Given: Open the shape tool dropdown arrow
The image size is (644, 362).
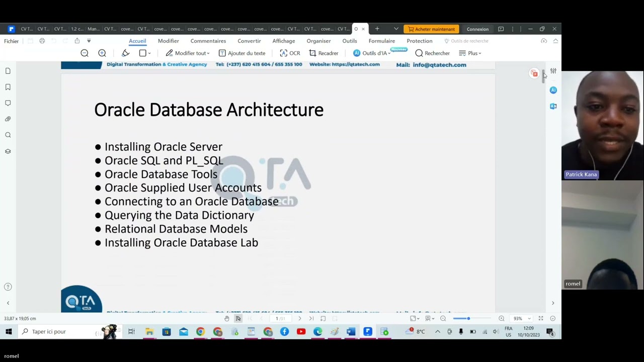Looking at the screenshot, I should (x=149, y=53).
